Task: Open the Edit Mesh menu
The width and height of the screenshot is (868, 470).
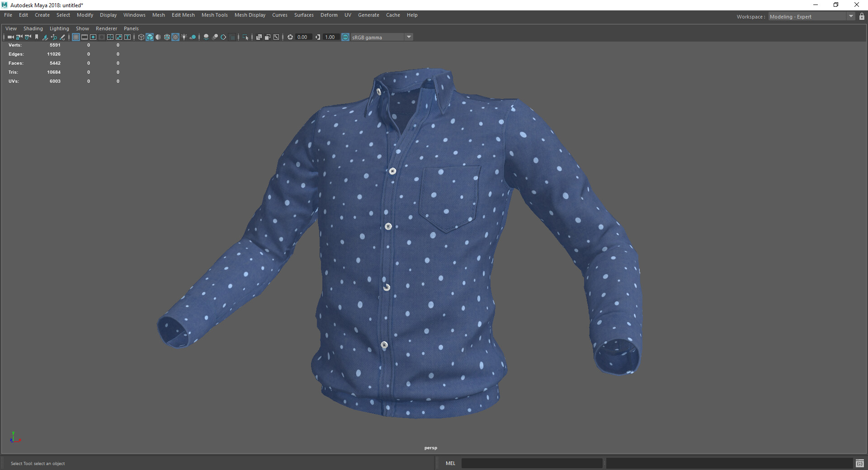Action: [183, 15]
